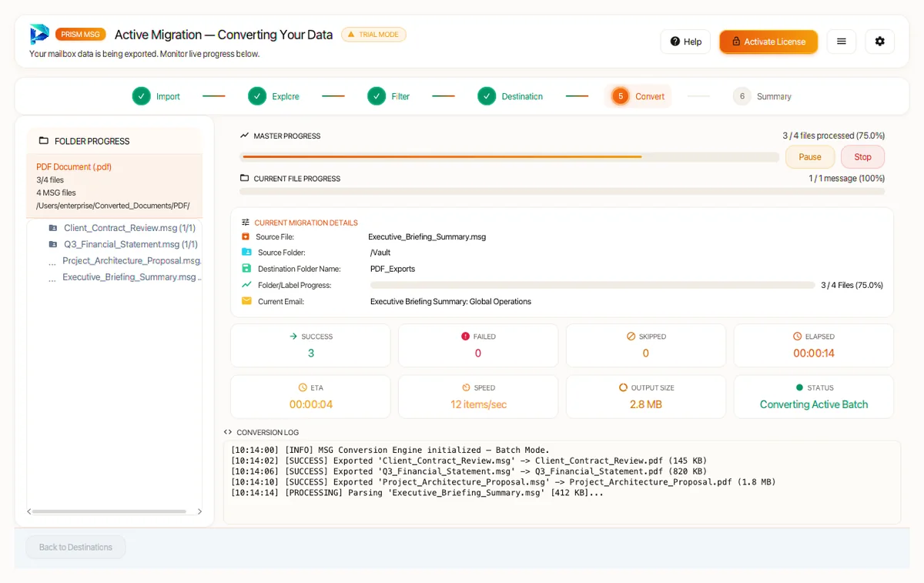Viewport: 924px width, 583px height.
Task: Open Help
Action: 685,42
